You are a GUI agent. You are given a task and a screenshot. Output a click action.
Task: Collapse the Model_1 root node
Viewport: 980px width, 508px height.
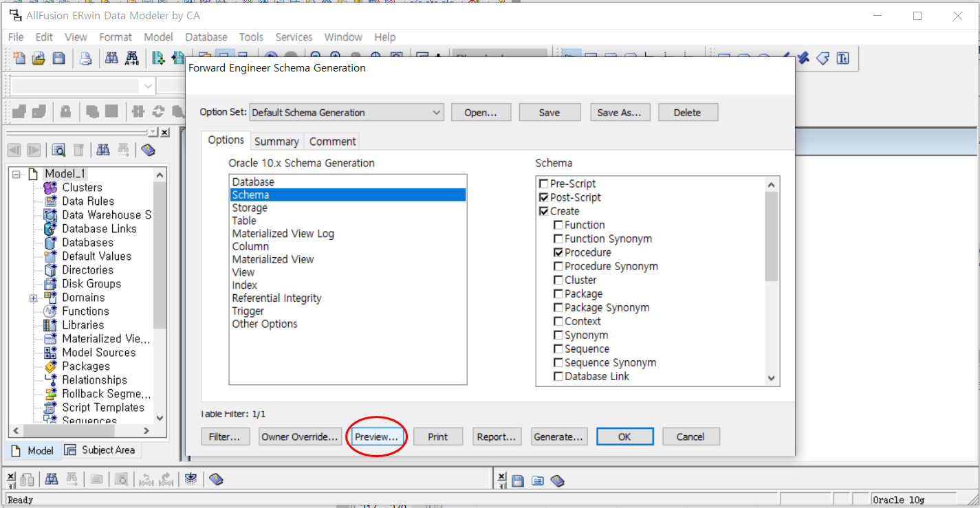17,174
